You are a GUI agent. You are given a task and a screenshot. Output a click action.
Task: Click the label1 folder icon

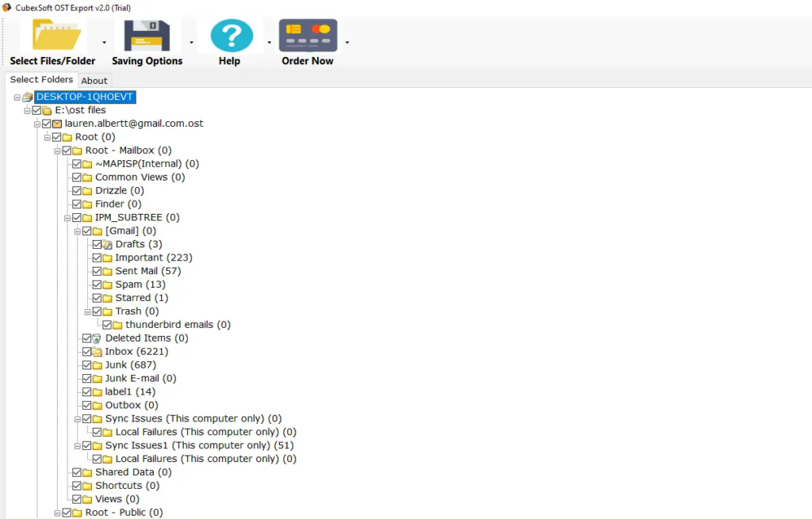click(x=98, y=392)
